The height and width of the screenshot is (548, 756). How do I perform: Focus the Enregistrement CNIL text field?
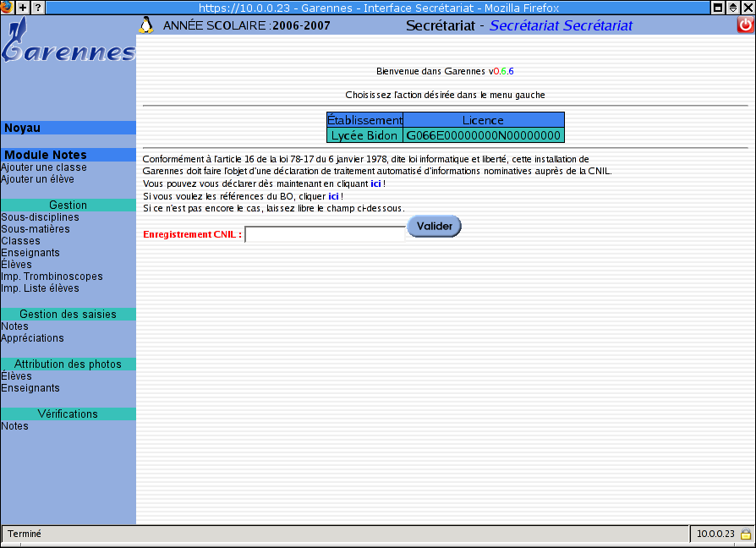coord(325,235)
